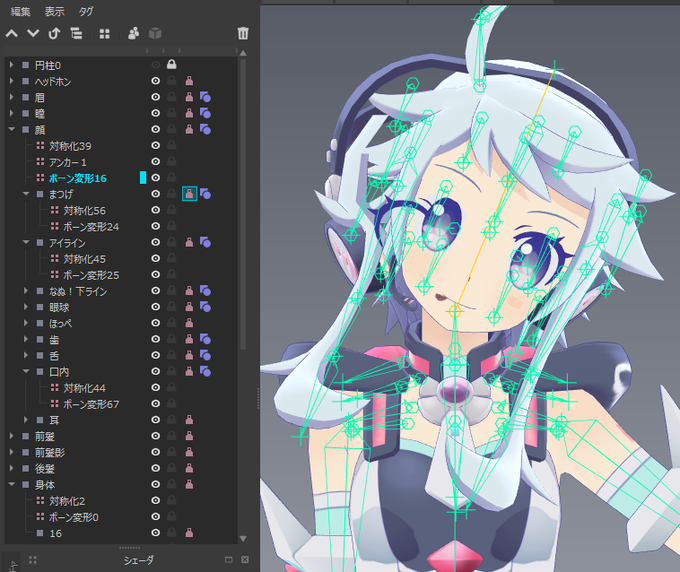Click the scrollbar up arrow in object list
This screenshot has height=572, width=680.
(243, 53)
